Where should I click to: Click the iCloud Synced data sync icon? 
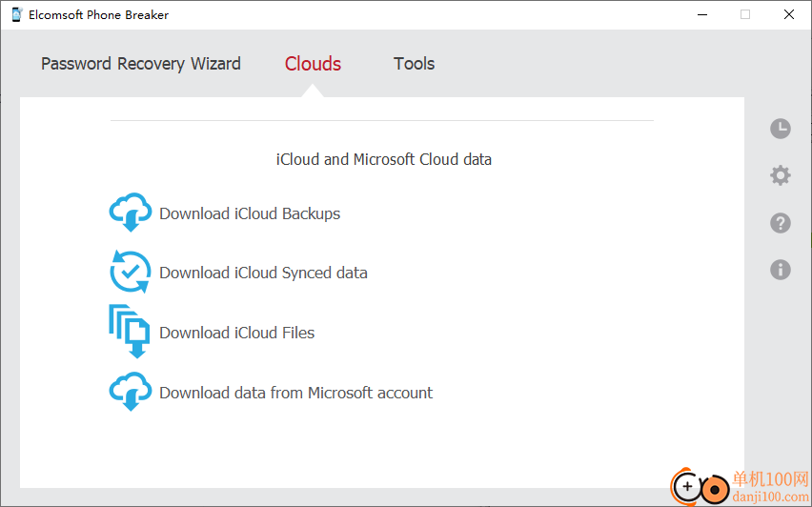point(131,272)
